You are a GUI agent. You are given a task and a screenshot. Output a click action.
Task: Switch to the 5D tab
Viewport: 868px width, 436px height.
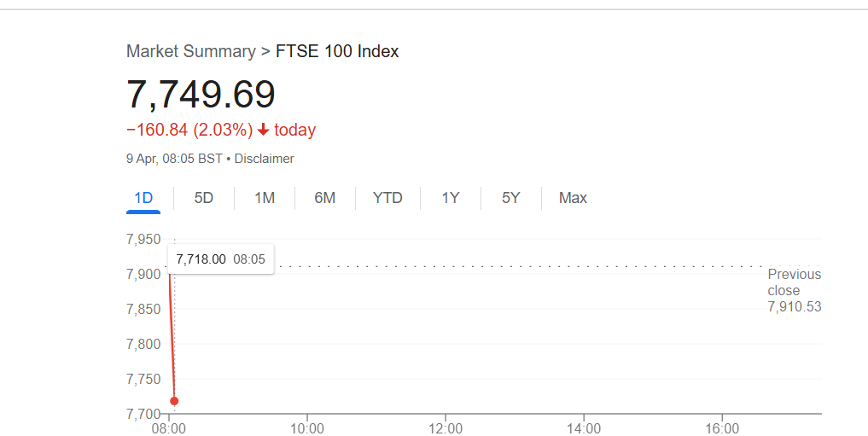[204, 198]
